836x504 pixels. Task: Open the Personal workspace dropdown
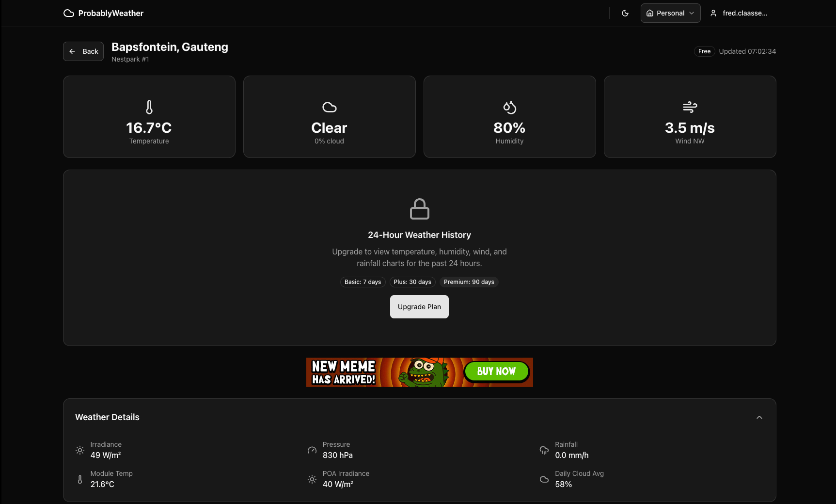click(670, 13)
